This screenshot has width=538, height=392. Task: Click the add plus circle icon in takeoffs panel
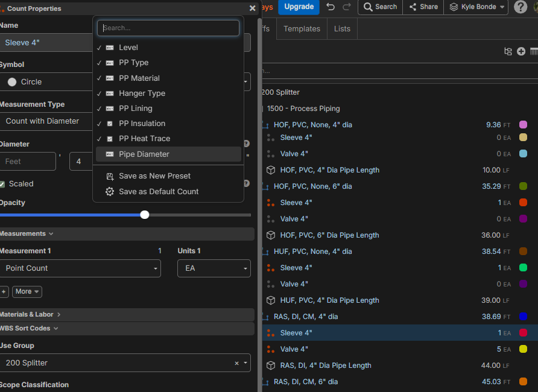pyautogui.click(x=521, y=52)
